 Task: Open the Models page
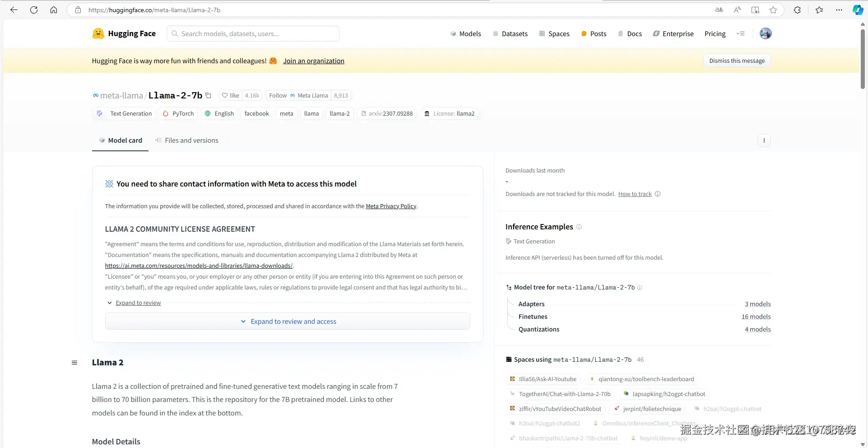pos(466,34)
